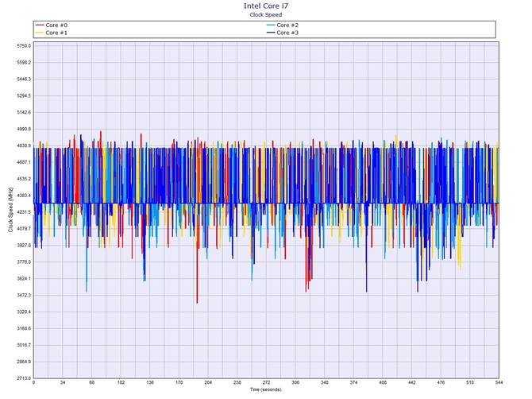Click the 272 mark on the time axis
The image size is (532, 399).
tap(266, 383)
